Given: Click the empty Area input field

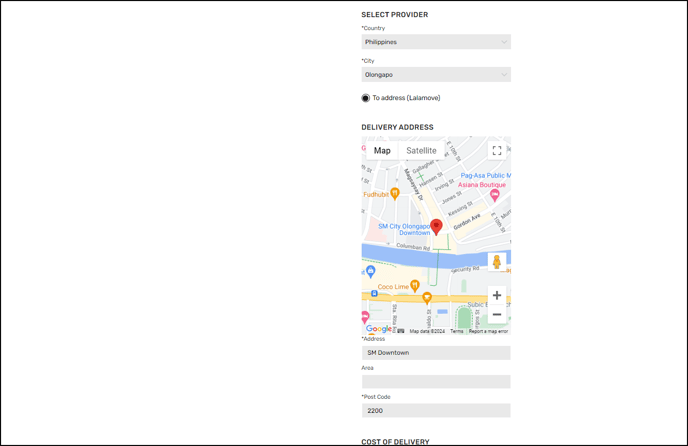Looking at the screenshot, I should [436, 381].
